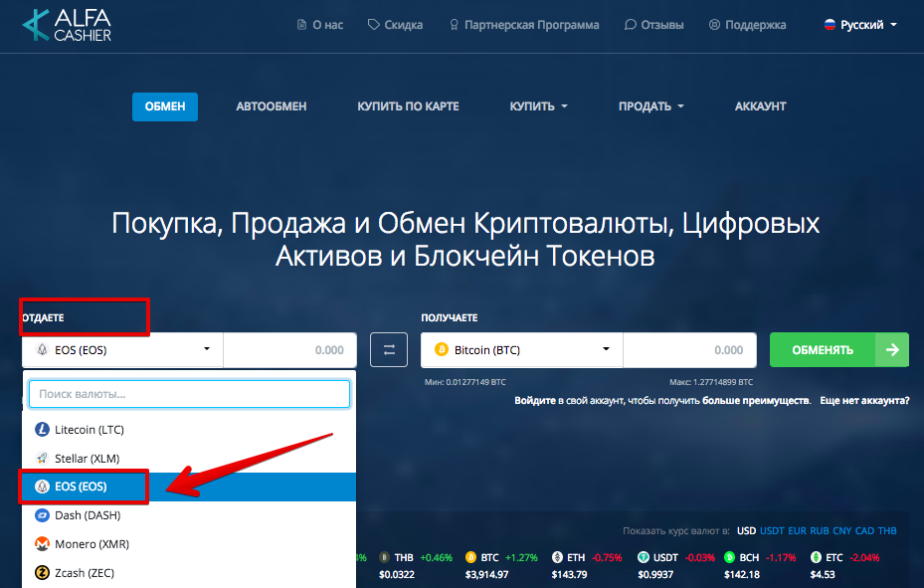Click the BTC ticker coin icon
The height and width of the screenshot is (588, 924).
(x=470, y=557)
